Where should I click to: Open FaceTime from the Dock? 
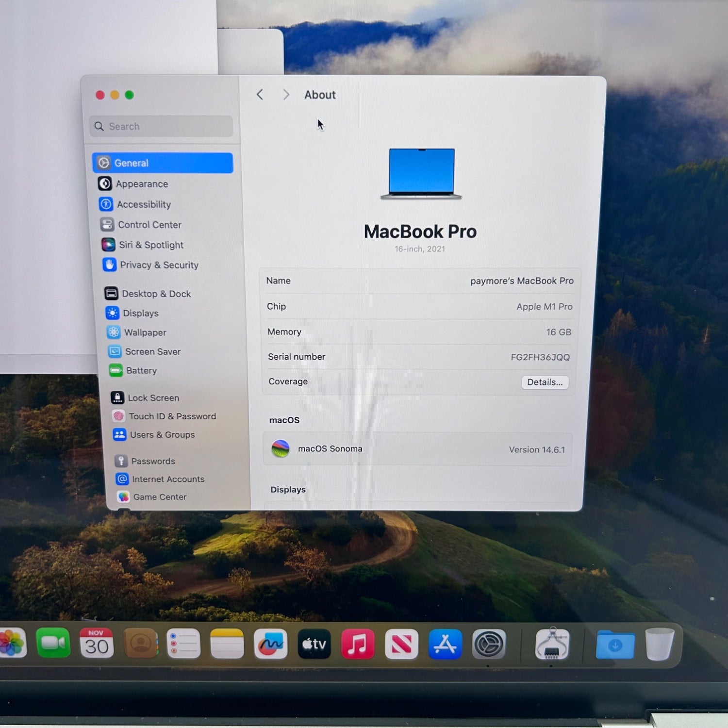[x=53, y=643]
